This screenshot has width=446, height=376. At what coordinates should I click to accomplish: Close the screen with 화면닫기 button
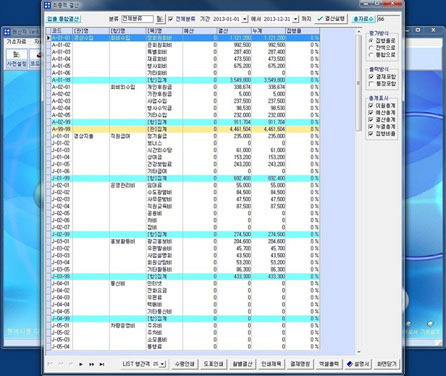tap(386, 364)
